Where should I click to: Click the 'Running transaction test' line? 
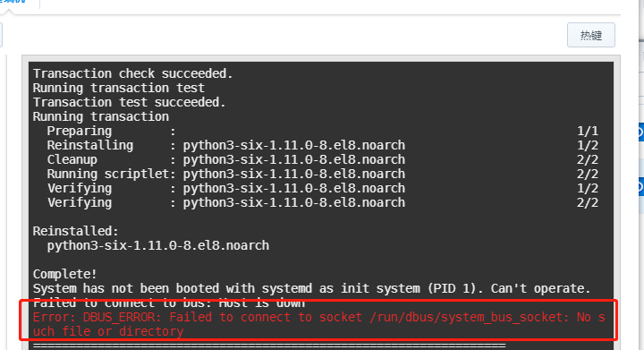click(x=118, y=88)
